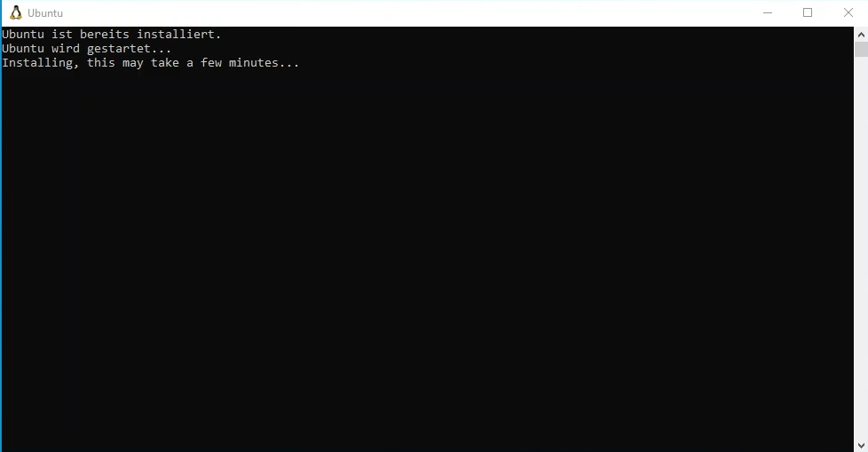Click the word "gestartet" in the terminal
Image resolution: width=868 pixels, height=452 pixels.
point(118,50)
